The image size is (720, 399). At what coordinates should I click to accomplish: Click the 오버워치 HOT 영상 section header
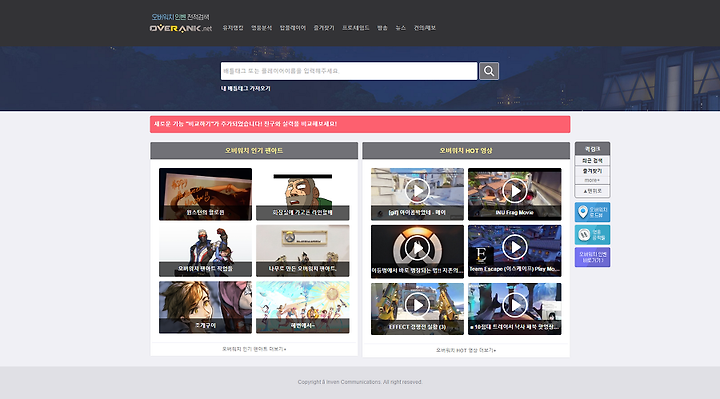466,151
